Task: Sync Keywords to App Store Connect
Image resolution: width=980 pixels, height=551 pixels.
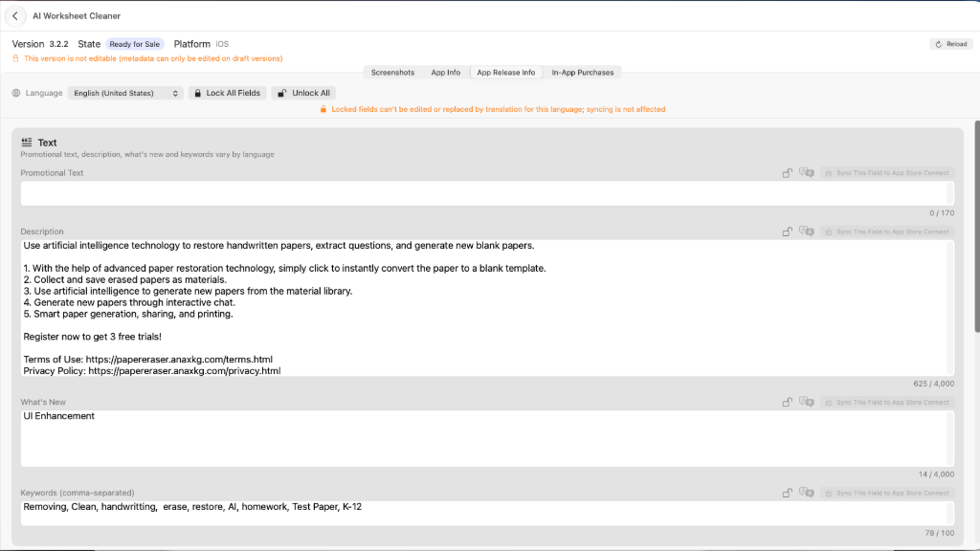Action: click(887, 493)
